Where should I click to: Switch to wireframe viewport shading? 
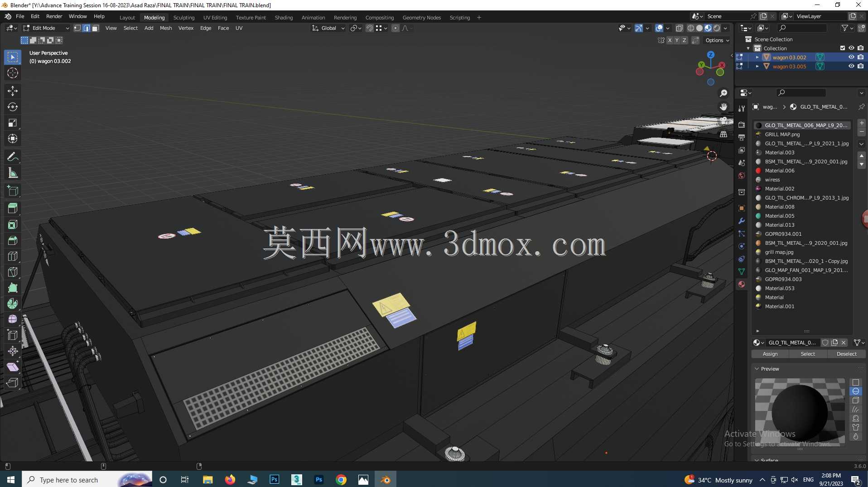point(691,28)
